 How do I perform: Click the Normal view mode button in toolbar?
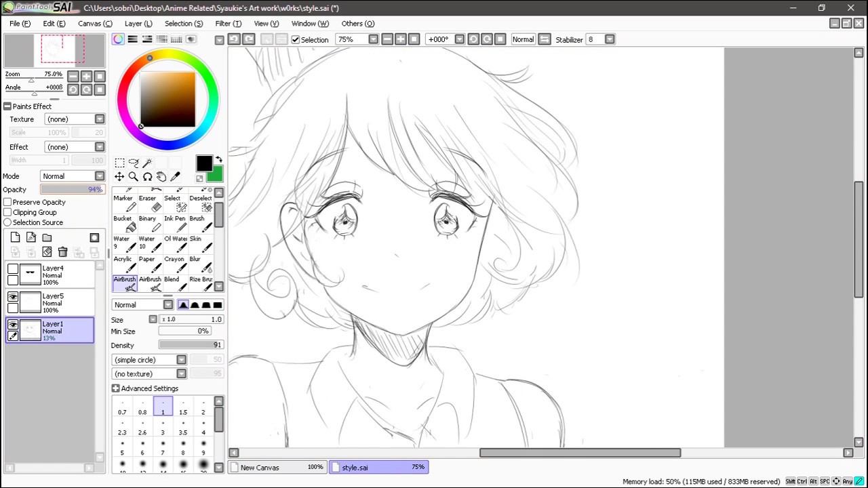click(x=523, y=39)
